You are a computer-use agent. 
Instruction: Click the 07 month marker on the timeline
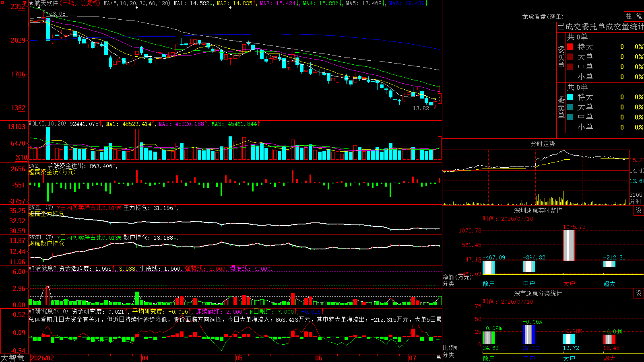[x=413, y=358]
